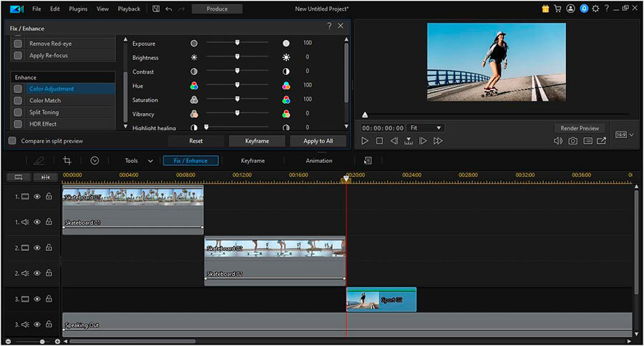Tick the Split Toning checkbox
This screenshot has height=346, width=644.
point(18,112)
